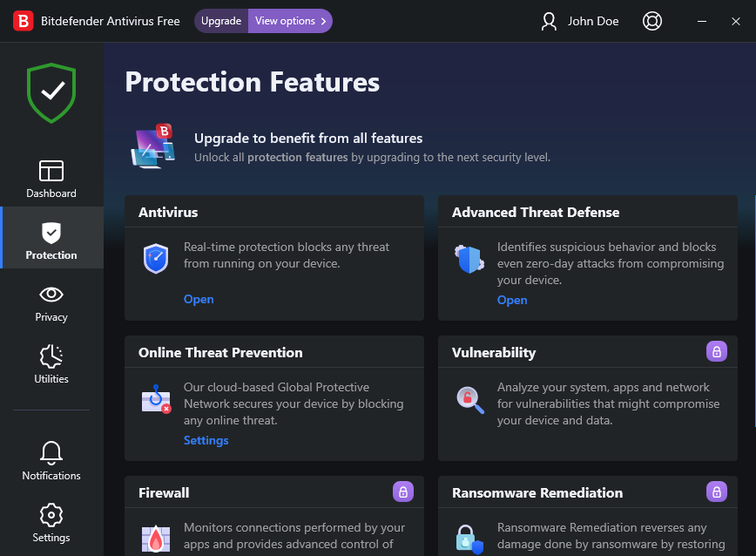Click the Vulnerability magnifier icon
The image size is (756, 556).
click(469, 399)
